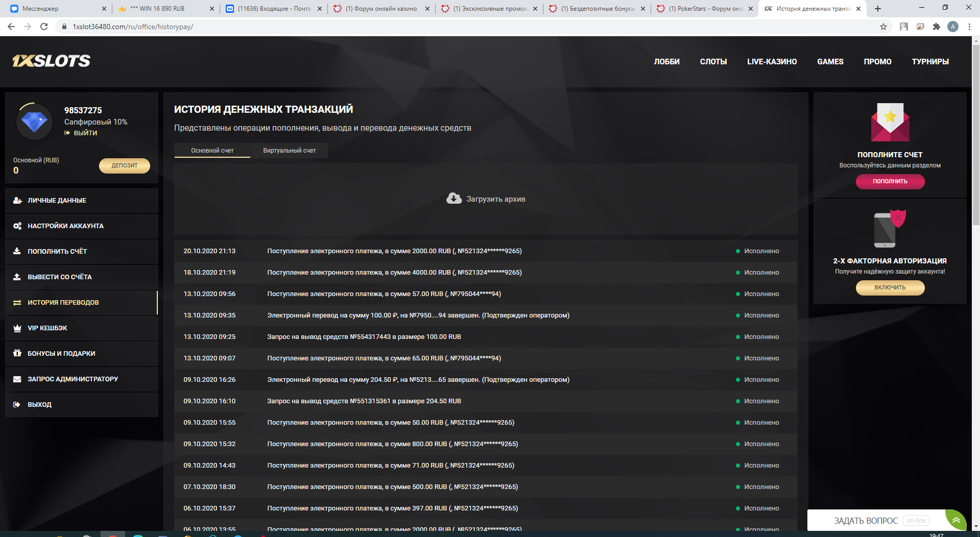Viewport: 980px width, 537px height.
Task: Open БОНУСЫ И ПОДАРКИ in the sidebar
Action: point(82,354)
